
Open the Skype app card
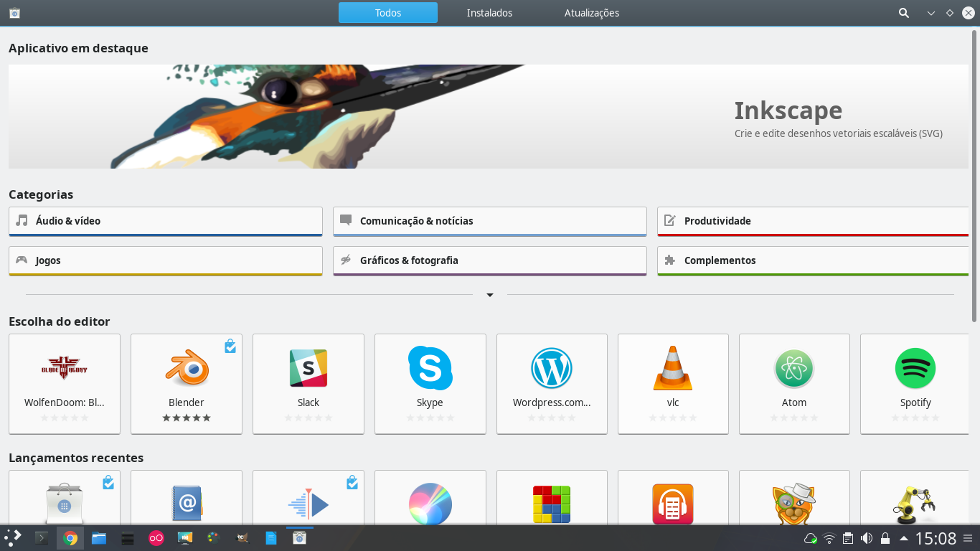430,384
